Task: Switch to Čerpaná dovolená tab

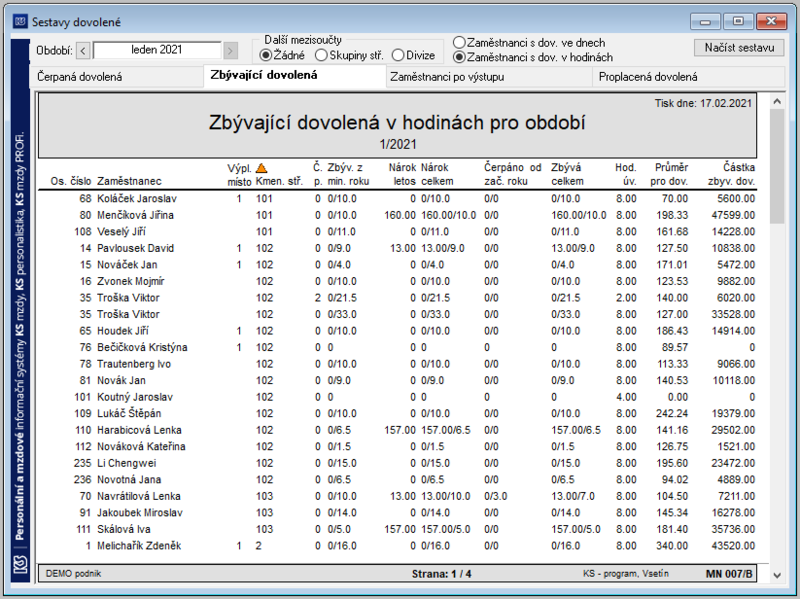Action: pyautogui.click(x=117, y=77)
